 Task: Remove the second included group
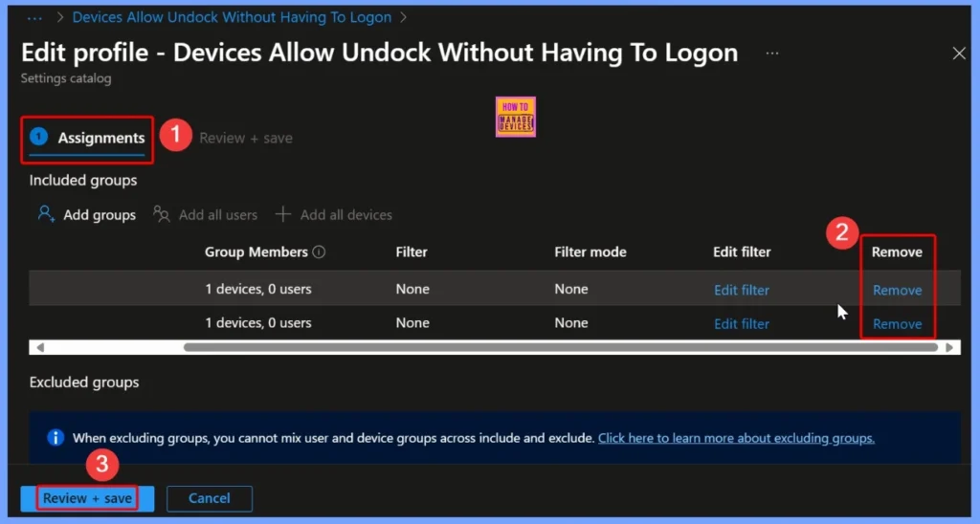tap(897, 323)
